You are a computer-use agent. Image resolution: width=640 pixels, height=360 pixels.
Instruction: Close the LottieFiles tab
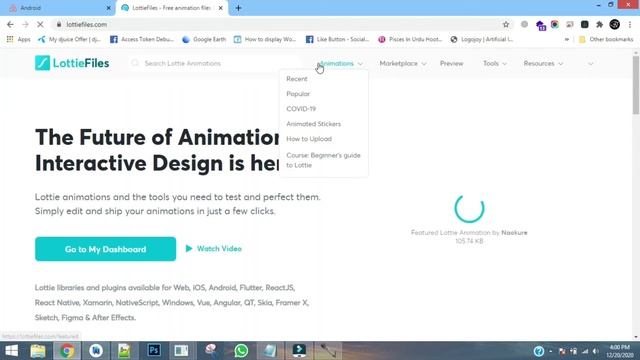tap(220, 8)
